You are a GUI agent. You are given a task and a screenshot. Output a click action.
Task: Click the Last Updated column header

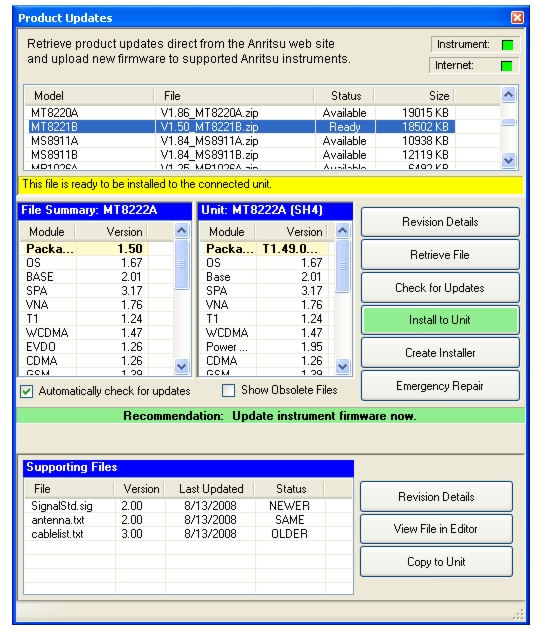210,489
